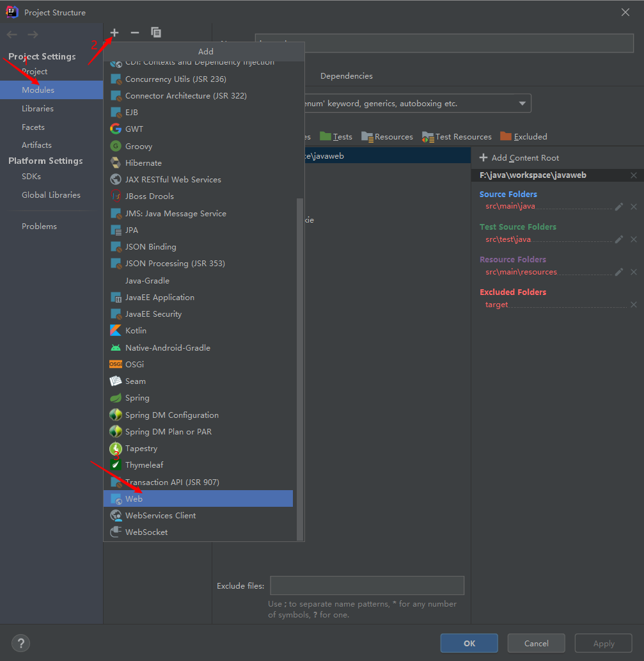Click the WebServices Client icon
Viewport: 644px width, 661px height.
click(115, 515)
